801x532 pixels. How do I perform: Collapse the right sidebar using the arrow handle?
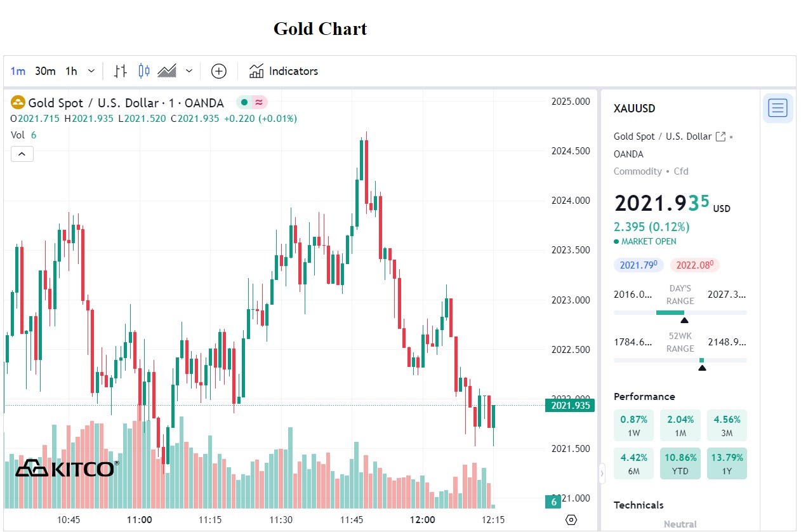[x=602, y=472]
